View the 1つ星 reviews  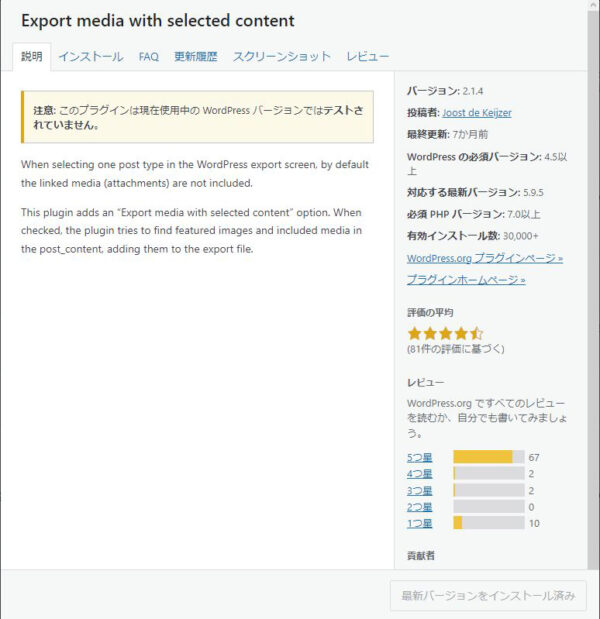[420, 523]
